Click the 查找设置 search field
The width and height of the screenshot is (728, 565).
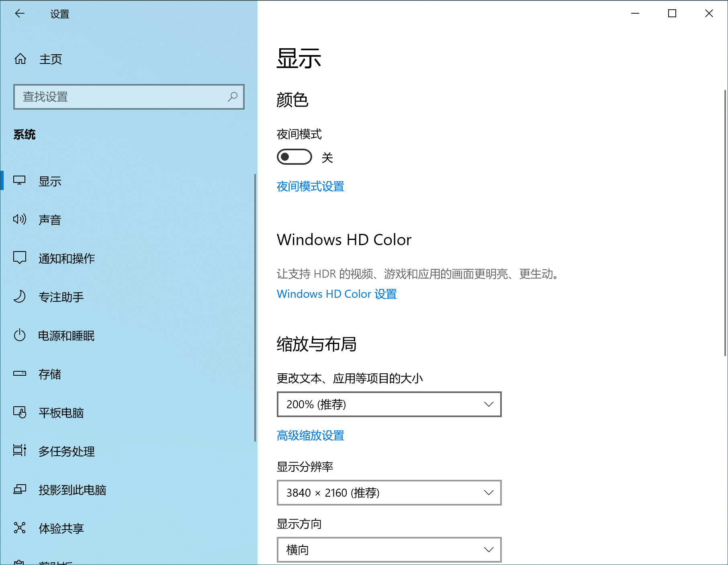(x=121, y=97)
